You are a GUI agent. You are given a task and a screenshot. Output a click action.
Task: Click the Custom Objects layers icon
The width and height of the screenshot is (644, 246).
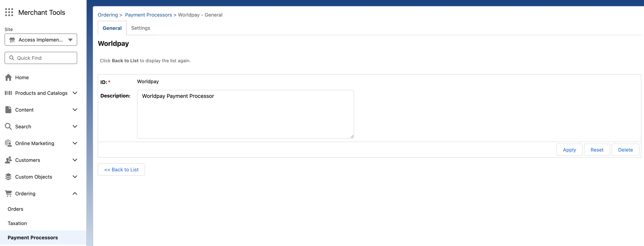click(x=8, y=177)
